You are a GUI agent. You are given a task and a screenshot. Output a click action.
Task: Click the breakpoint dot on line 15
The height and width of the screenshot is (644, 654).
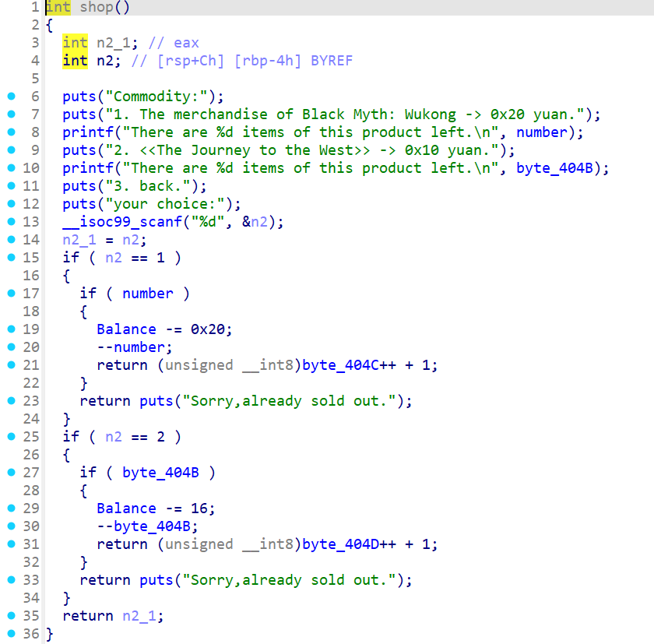(x=11, y=258)
